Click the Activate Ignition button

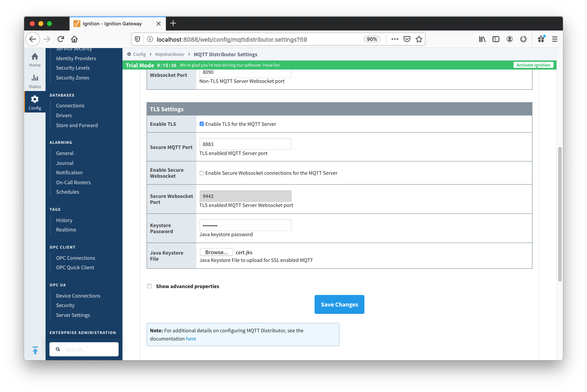[533, 65]
